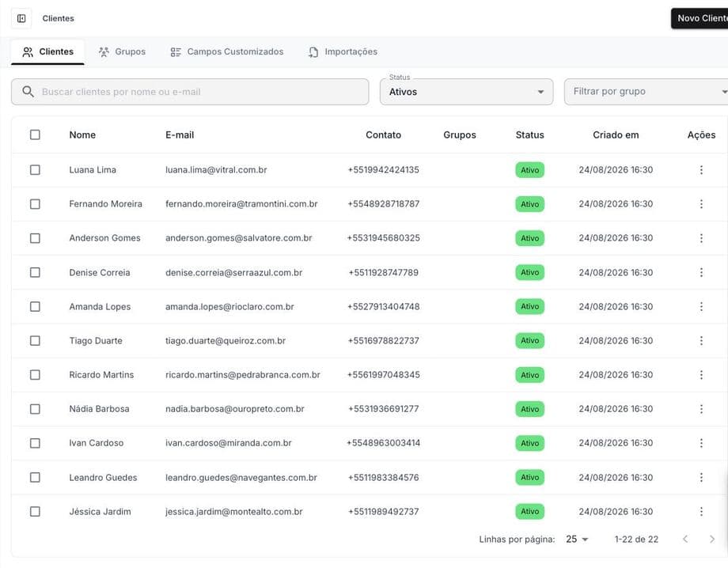Image resolution: width=728 pixels, height=568 pixels.
Task: Switch to the Grupos tab
Action: pyautogui.click(x=122, y=51)
